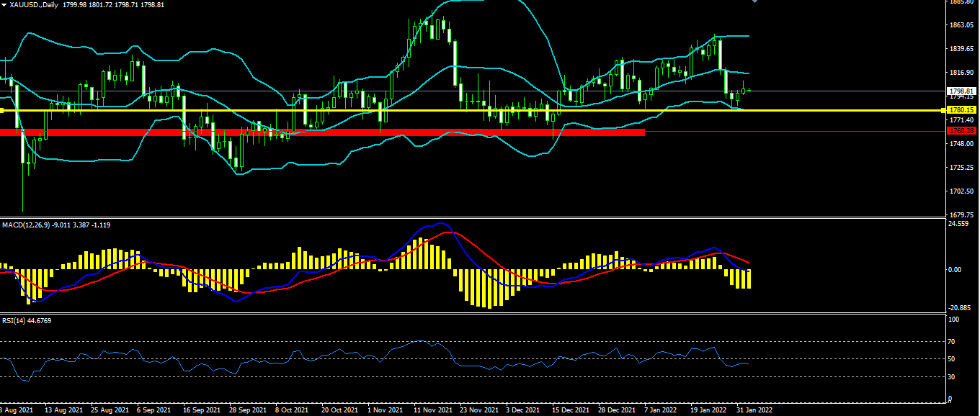Click the 11 Nov 2021 date label
This screenshot has height=416, width=980.
pos(433,410)
